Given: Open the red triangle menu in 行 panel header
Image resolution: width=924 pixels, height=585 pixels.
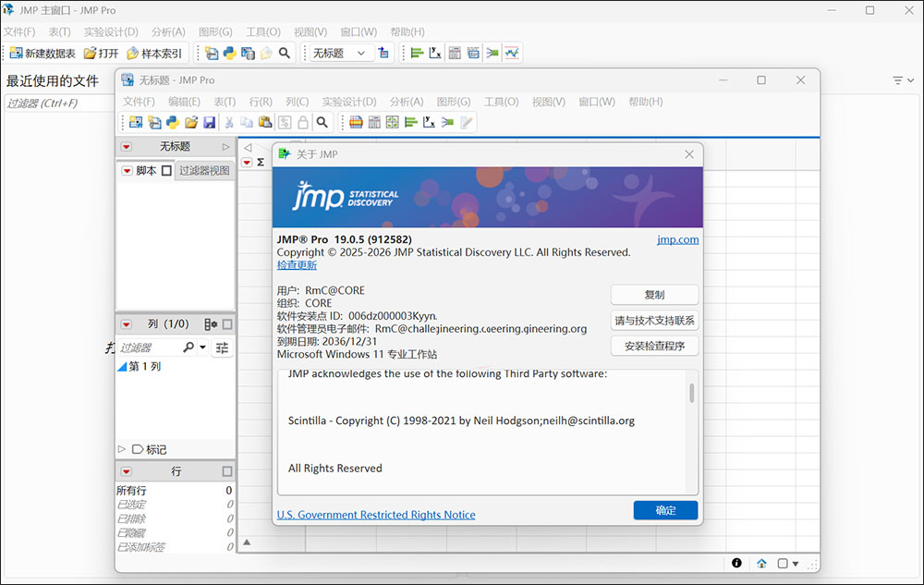Looking at the screenshot, I should (126, 472).
